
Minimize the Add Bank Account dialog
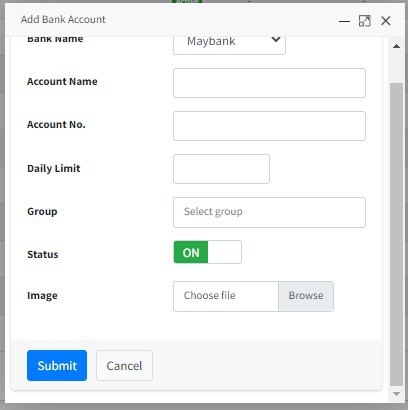[x=344, y=21]
